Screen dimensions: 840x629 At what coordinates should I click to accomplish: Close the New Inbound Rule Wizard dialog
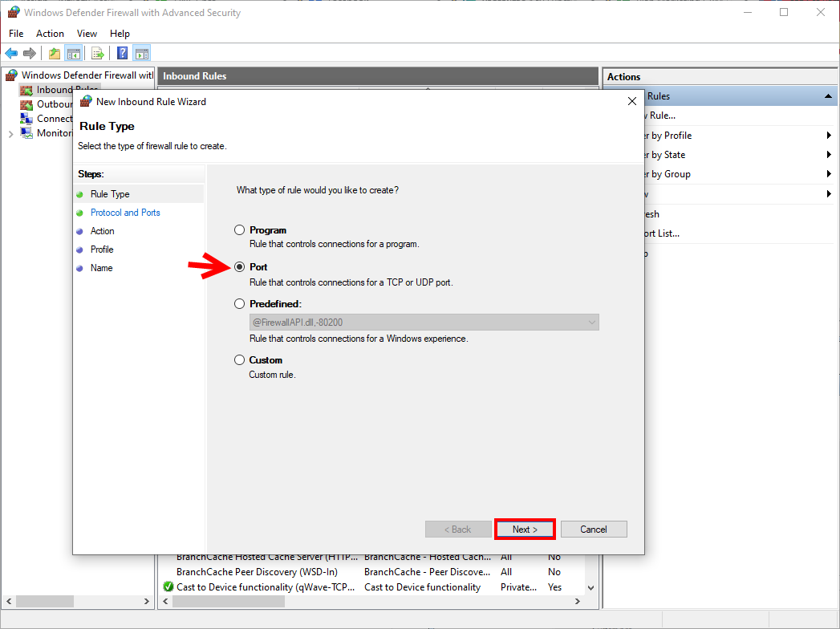631,101
